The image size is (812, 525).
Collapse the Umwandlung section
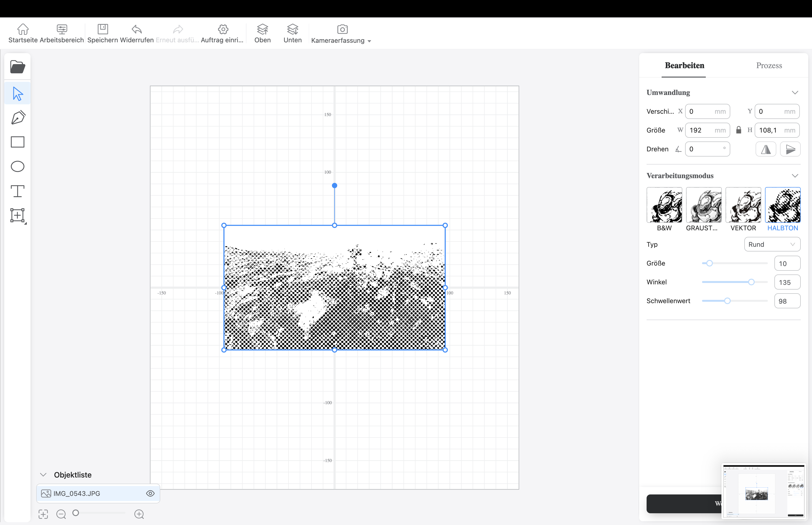click(x=795, y=93)
